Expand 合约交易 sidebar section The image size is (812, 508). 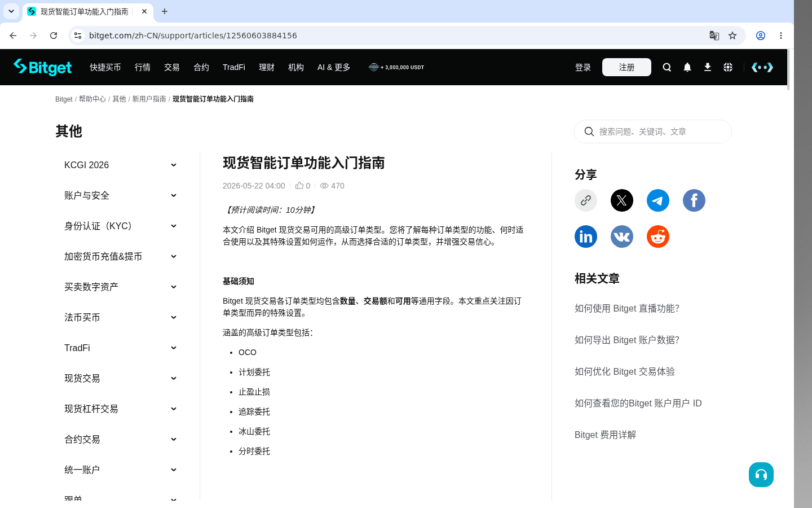point(121,439)
